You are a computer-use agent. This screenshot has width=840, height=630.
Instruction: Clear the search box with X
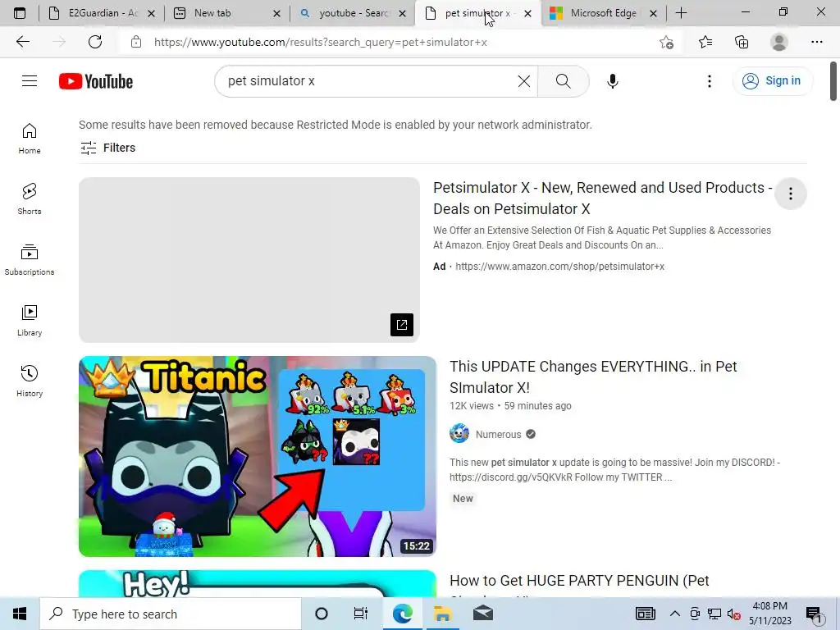pos(524,81)
